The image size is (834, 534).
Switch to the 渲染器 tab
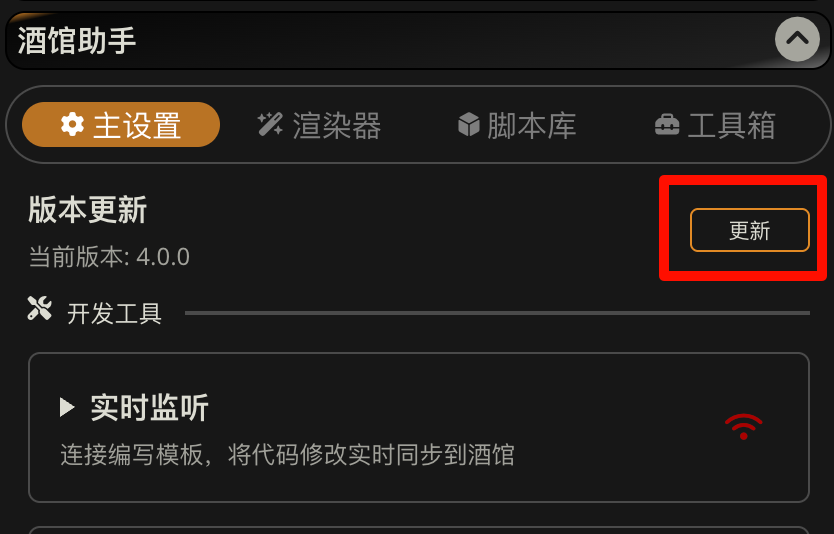coord(319,125)
